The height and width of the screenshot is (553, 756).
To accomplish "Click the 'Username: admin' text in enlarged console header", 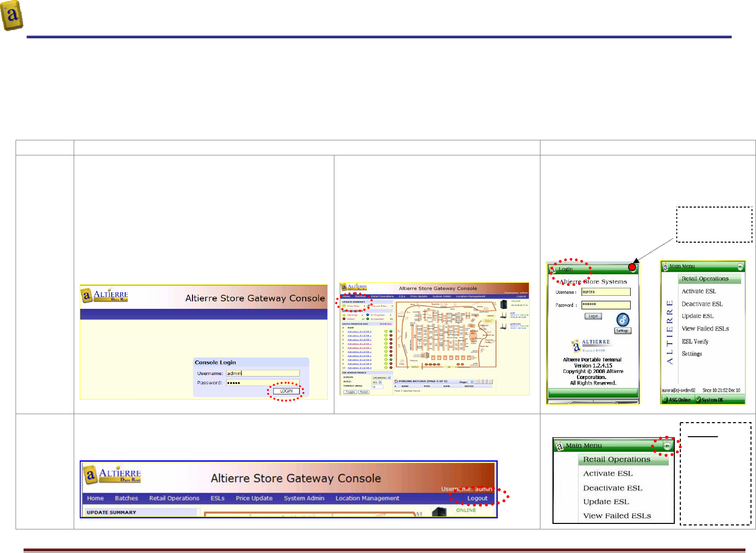I will (x=467, y=489).
